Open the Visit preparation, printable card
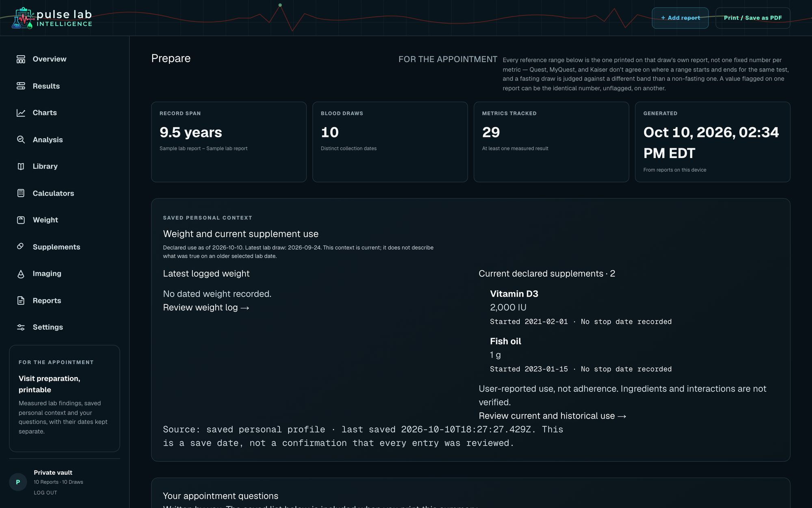812x508 pixels. point(65,399)
